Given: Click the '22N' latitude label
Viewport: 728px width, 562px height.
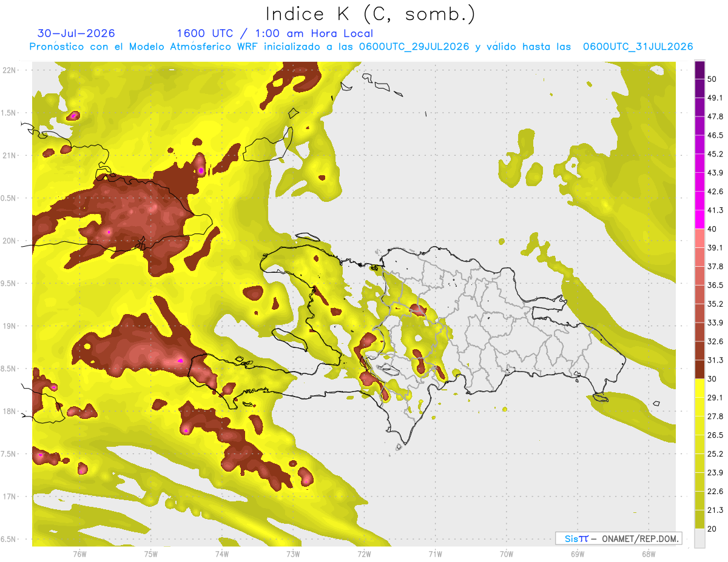Looking at the screenshot, I should (x=9, y=70).
